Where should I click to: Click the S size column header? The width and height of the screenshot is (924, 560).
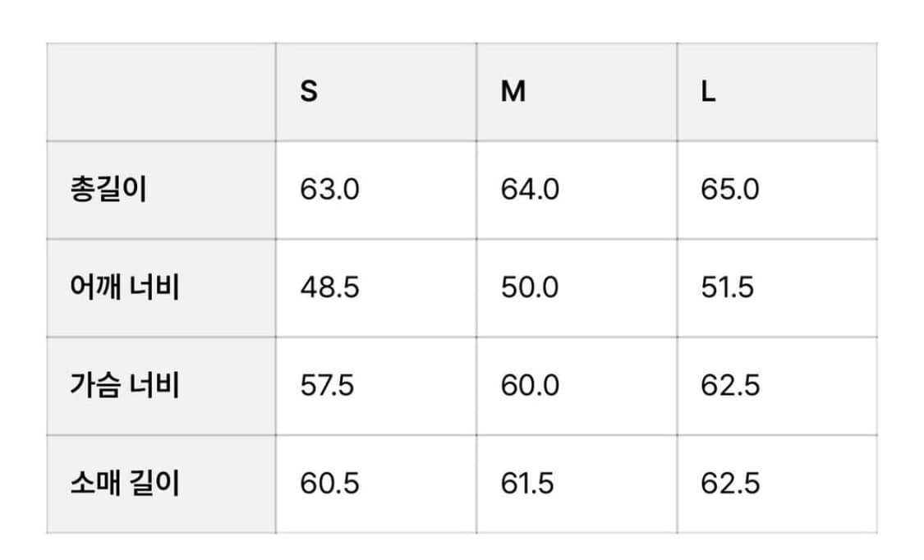click(x=309, y=92)
